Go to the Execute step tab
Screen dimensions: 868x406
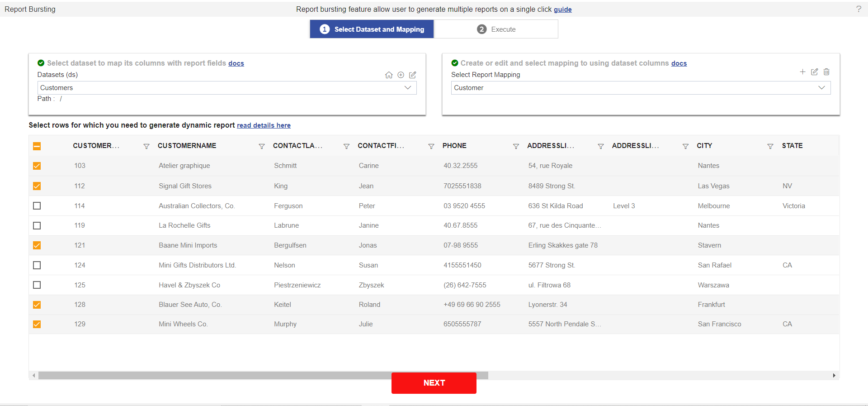(496, 29)
